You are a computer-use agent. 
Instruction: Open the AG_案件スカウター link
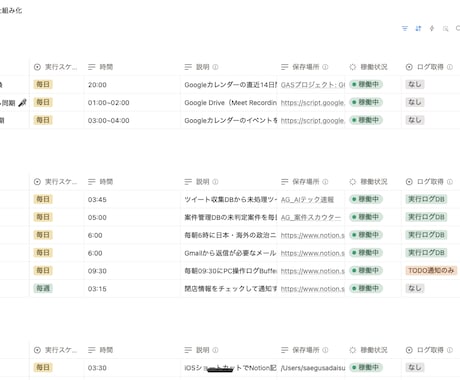click(x=311, y=217)
